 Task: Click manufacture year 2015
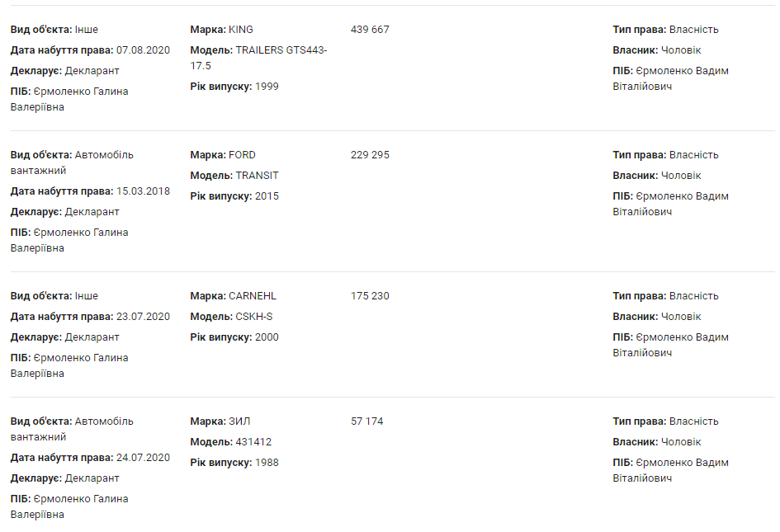pyautogui.click(x=267, y=196)
